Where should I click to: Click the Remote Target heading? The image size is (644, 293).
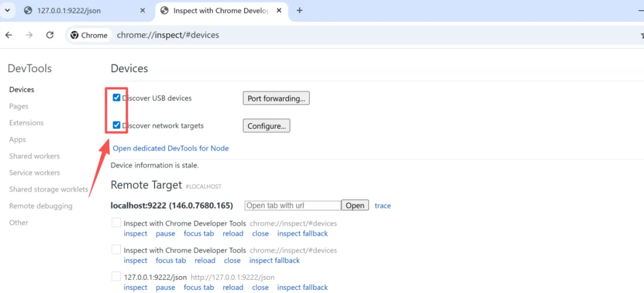(146, 185)
